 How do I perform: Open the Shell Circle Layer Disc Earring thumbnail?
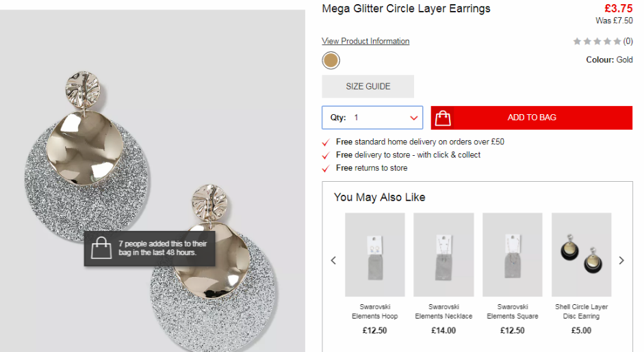pos(582,254)
